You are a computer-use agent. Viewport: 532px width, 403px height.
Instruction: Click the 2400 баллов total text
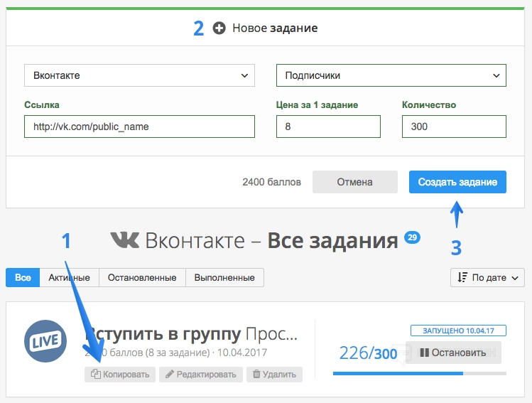coord(271,182)
